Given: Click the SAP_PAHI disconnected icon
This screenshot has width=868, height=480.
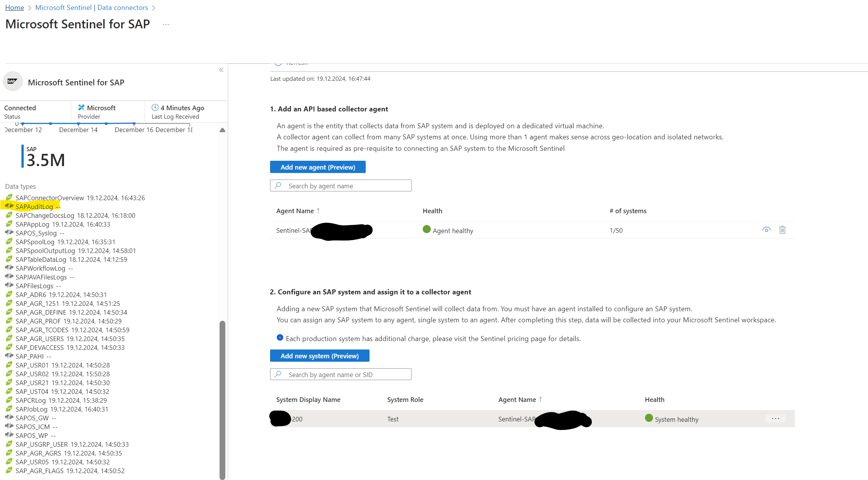Looking at the screenshot, I should 9,356.
